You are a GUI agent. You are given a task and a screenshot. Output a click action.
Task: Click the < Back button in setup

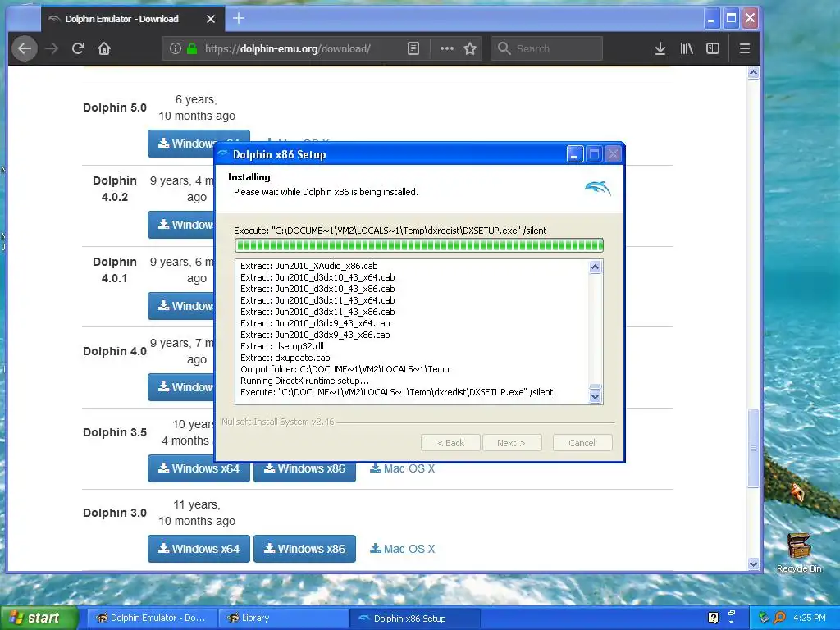(450, 443)
